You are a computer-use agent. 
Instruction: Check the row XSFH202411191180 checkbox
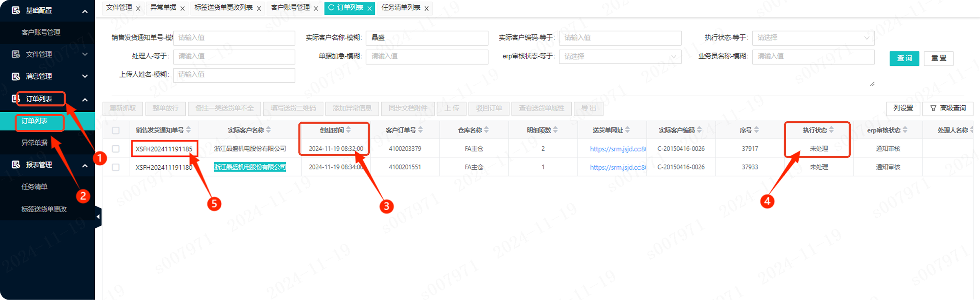[116, 167]
